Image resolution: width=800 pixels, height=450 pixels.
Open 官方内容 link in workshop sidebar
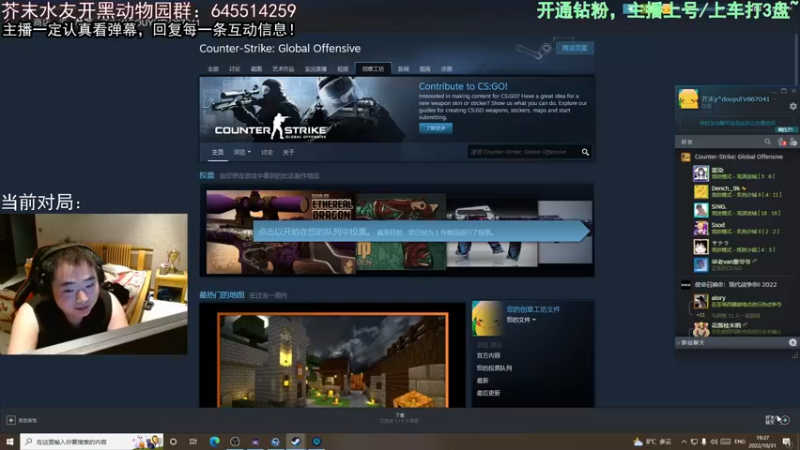click(489, 356)
